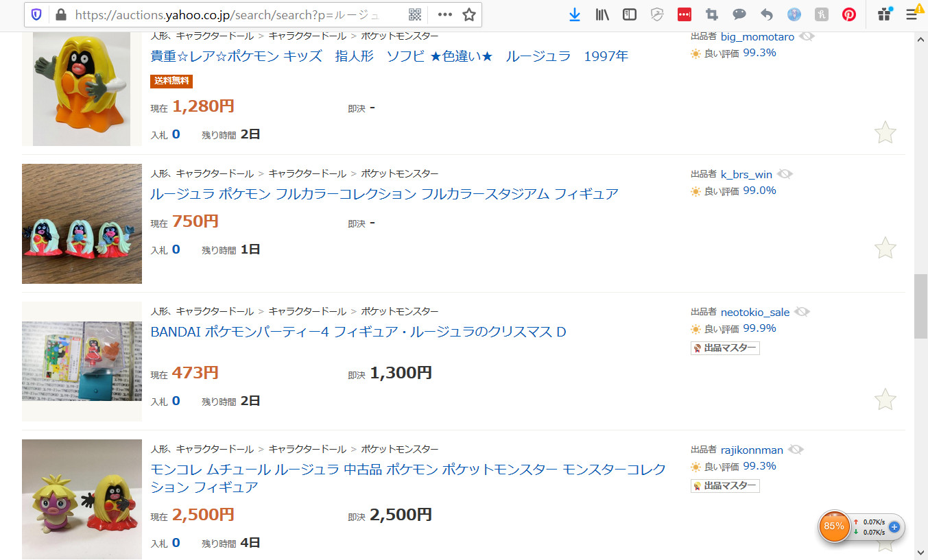The image size is (928, 560).
Task: View seller neotokio_sale profile
Action: pyautogui.click(x=755, y=313)
